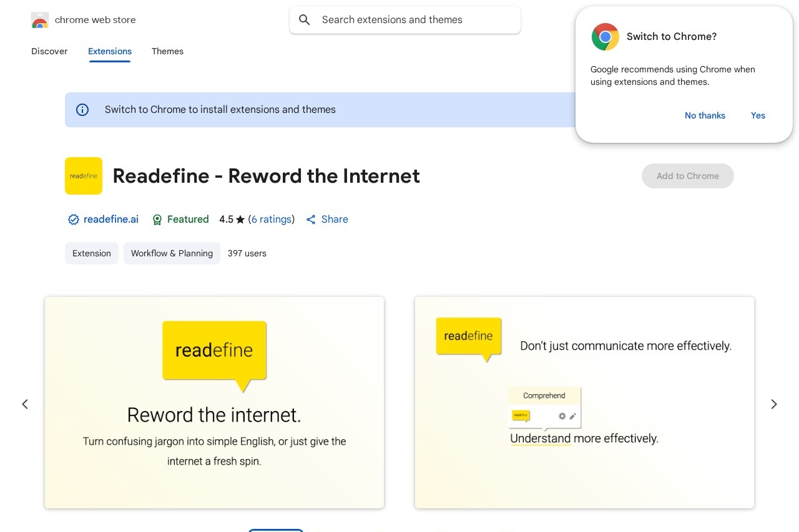Click a pagination dot below the screenshots
The width and height of the screenshot is (799, 532).
pos(275,531)
